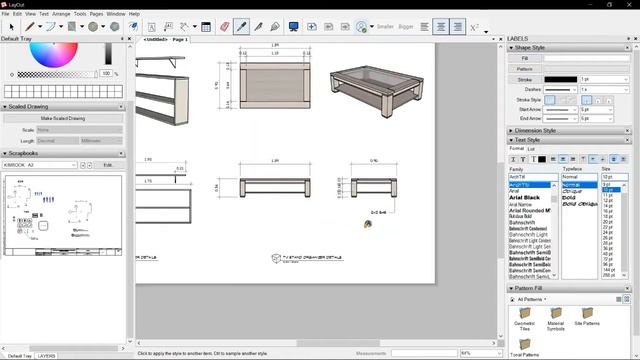Switch Pattern Fill to grid view
Viewport: 640px width, 360px height.
point(627,299)
